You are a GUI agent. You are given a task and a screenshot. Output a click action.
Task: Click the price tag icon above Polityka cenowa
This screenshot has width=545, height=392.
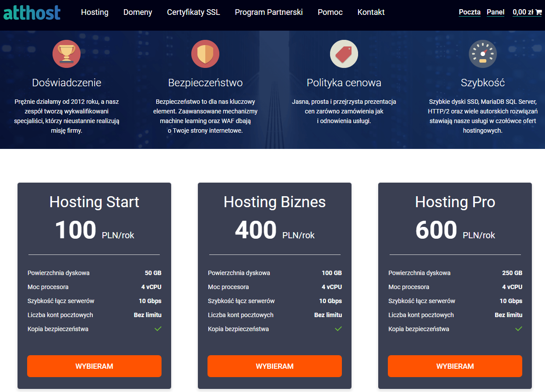[x=344, y=54]
